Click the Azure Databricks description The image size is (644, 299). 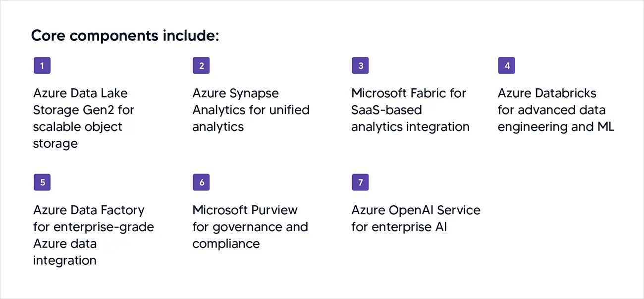pos(556,110)
